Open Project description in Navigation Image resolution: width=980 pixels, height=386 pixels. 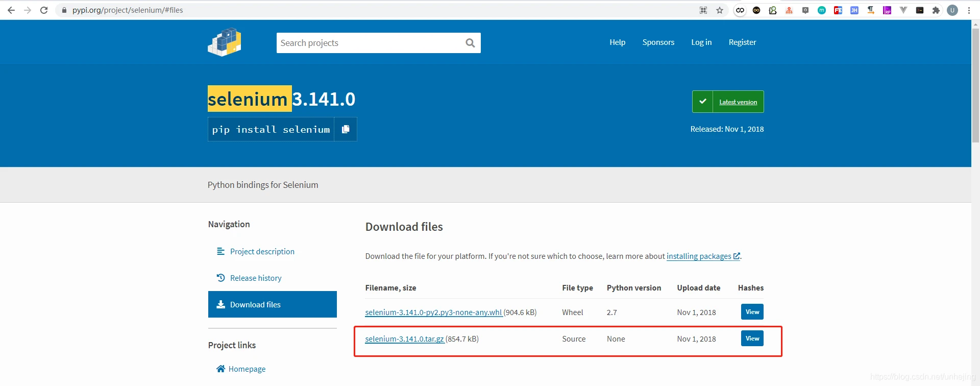click(x=262, y=252)
